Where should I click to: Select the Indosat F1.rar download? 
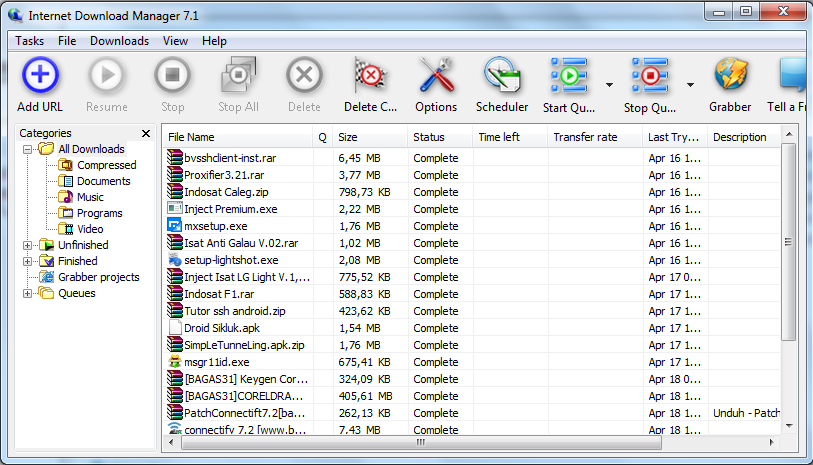471,294
